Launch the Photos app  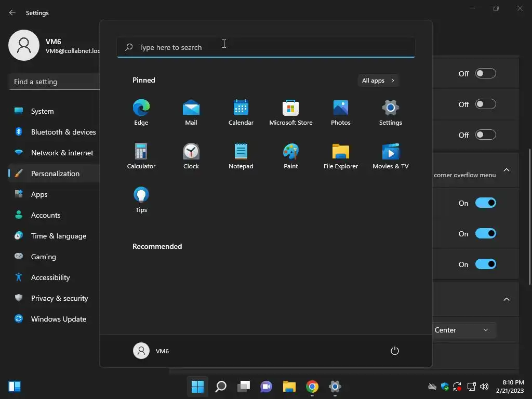[x=341, y=112]
